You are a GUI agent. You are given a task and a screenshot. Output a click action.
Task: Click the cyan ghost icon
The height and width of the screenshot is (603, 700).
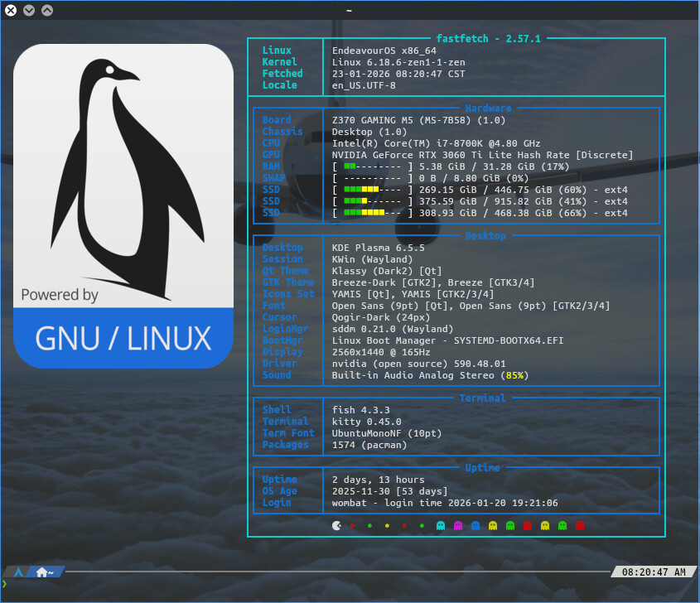(440, 525)
